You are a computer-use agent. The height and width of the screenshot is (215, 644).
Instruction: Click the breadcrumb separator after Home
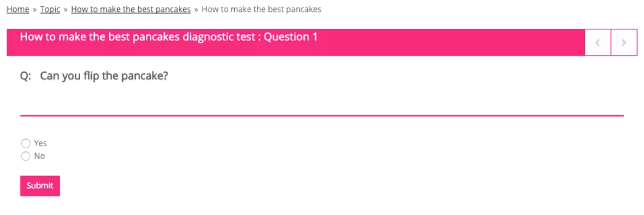point(35,9)
